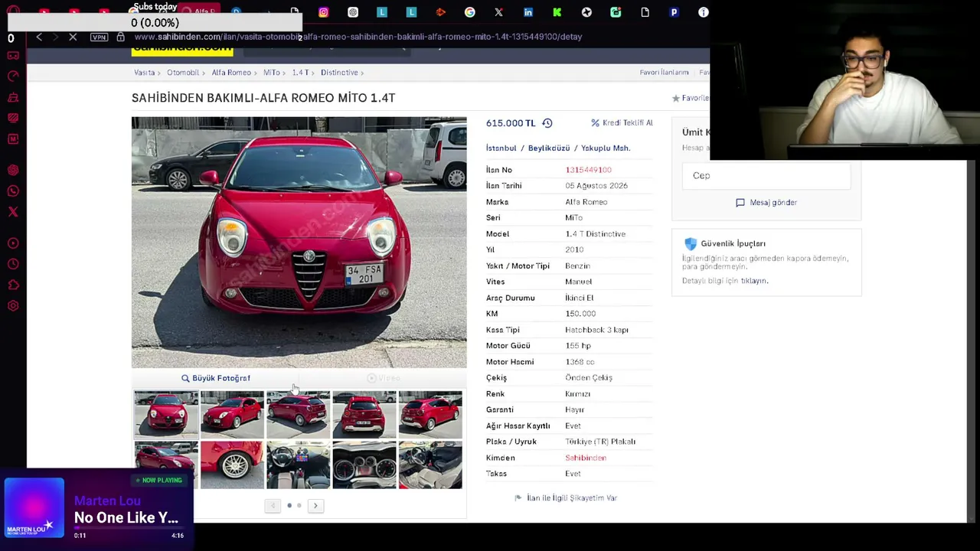Click 'tıklayın' for detailed safety info
Image resolution: width=980 pixels, height=551 pixels.
pos(754,281)
